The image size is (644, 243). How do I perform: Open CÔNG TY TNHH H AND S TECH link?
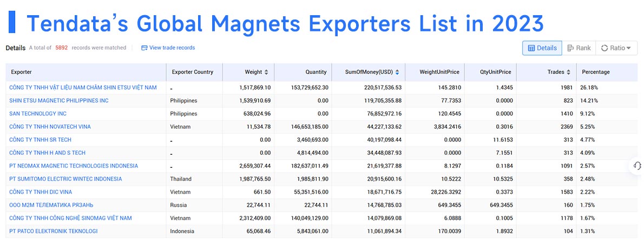pyautogui.click(x=47, y=153)
